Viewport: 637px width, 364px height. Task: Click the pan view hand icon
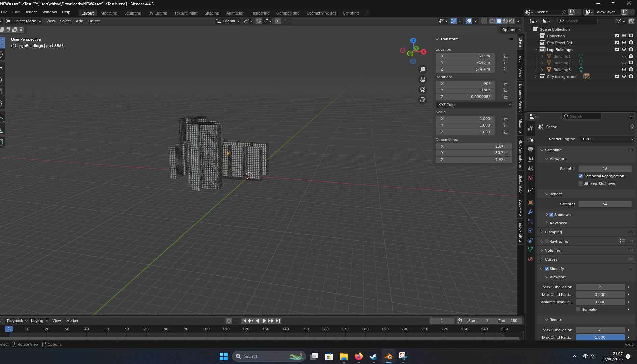(x=423, y=80)
